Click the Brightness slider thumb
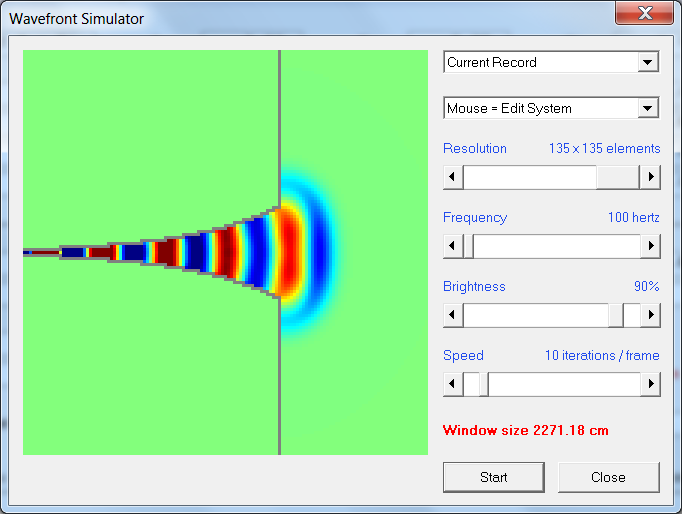The width and height of the screenshot is (682, 514). pyautogui.click(x=616, y=315)
